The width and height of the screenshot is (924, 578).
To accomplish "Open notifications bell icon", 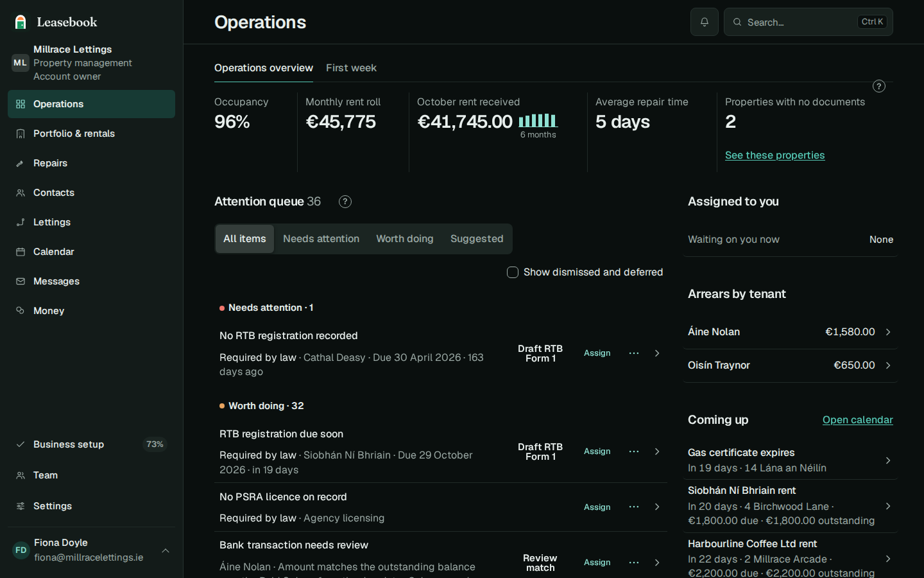I will click(705, 22).
